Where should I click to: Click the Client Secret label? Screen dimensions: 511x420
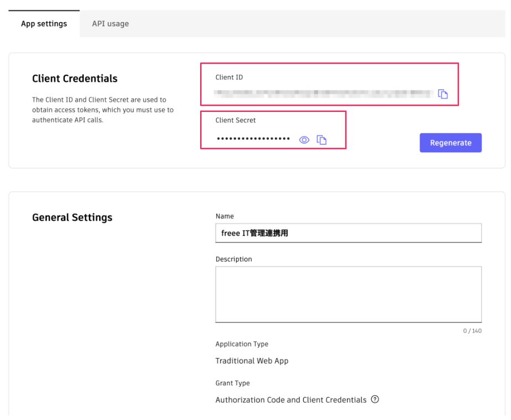click(x=236, y=120)
